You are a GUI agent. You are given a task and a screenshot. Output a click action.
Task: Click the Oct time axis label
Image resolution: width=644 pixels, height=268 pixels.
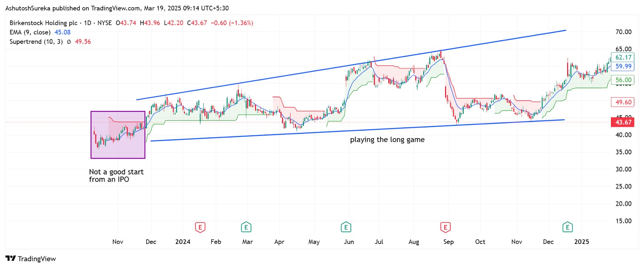(x=480, y=242)
